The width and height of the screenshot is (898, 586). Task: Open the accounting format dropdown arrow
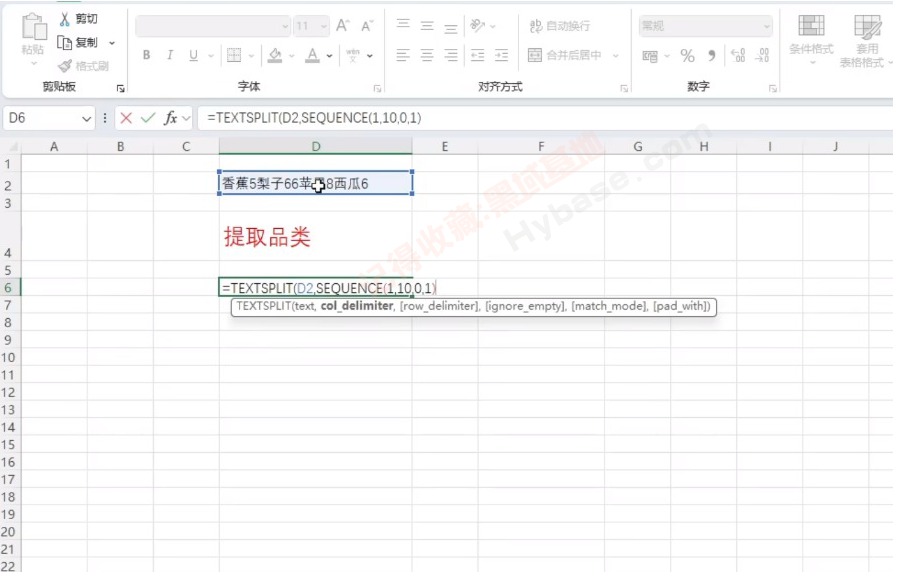667,56
